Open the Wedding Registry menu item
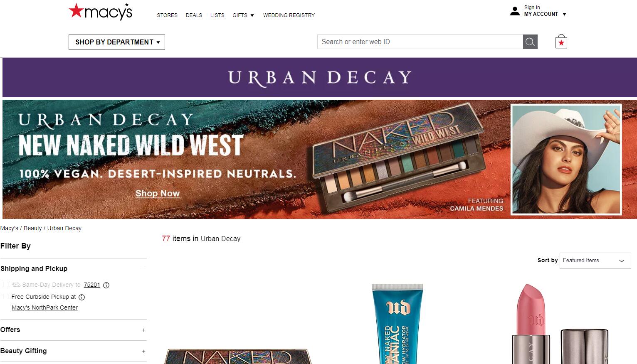This screenshot has width=637, height=364. coord(289,15)
